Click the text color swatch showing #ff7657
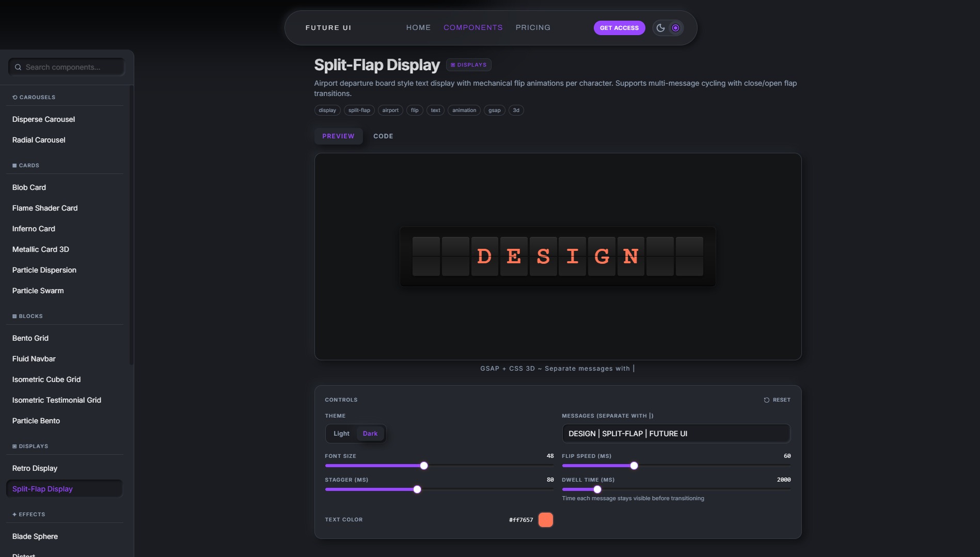This screenshot has height=557, width=980. click(x=545, y=519)
